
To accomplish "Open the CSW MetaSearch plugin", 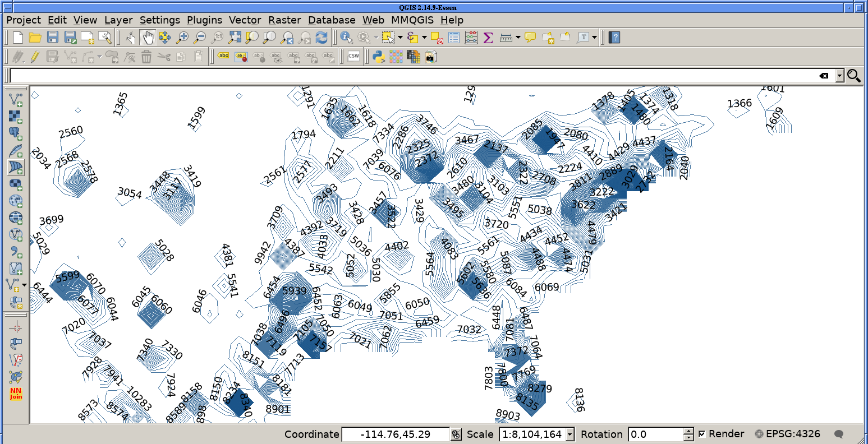I will [353, 56].
